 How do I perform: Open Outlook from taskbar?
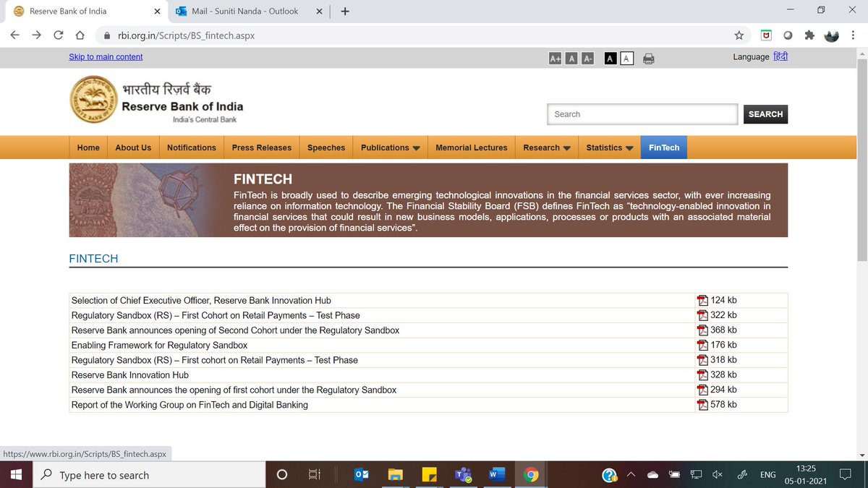(361, 475)
